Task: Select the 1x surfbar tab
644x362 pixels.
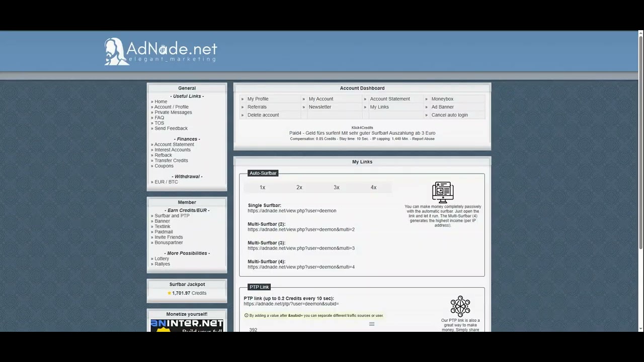Action: (262, 188)
